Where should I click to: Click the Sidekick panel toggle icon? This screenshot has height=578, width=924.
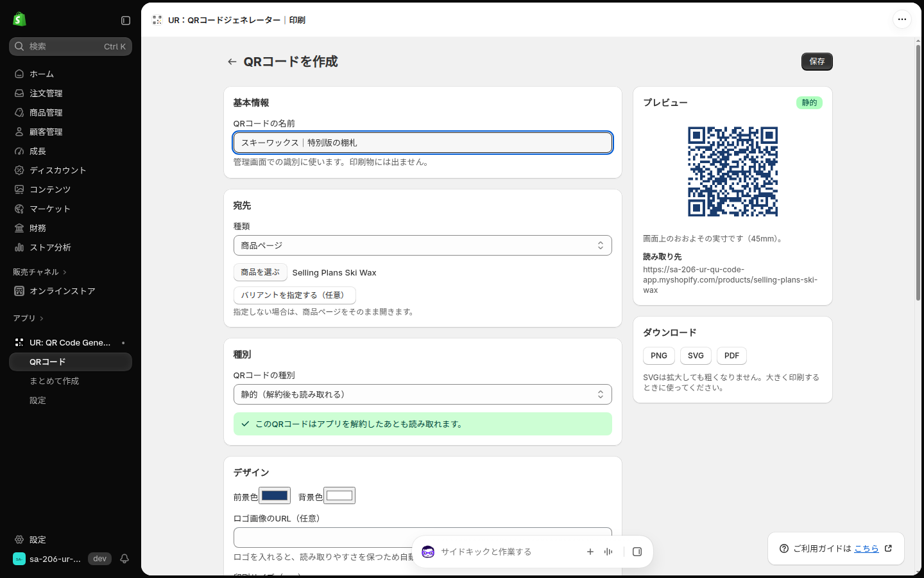click(x=637, y=552)
